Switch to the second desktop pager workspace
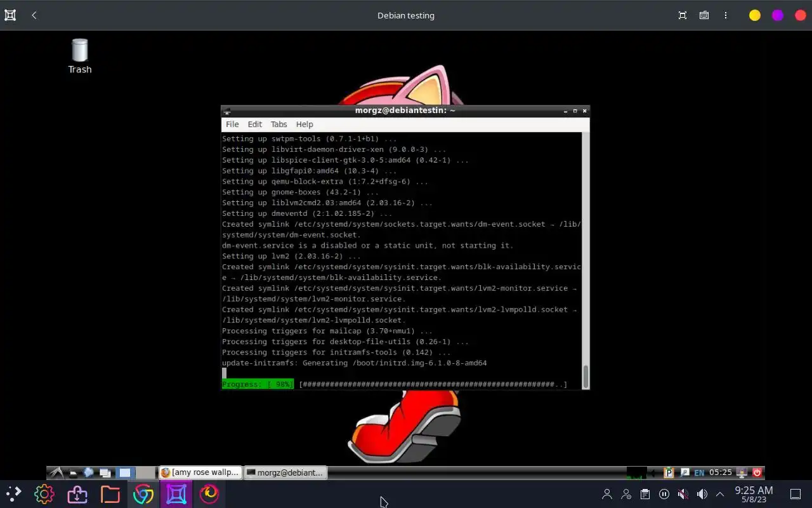Image resolution: width=812 pixels, height=508 pixels. [x=145, y=472]
